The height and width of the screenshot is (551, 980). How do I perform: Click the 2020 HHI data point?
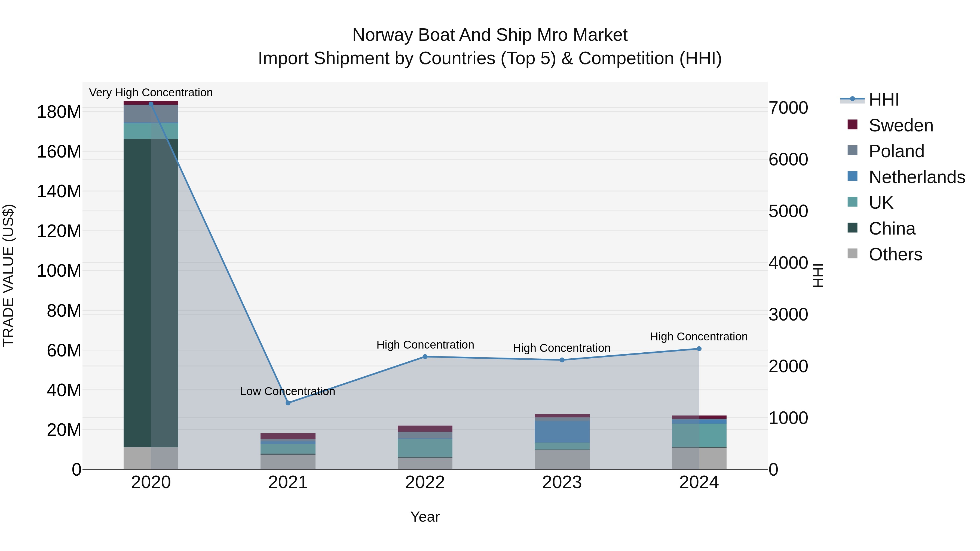click(151, 104)
